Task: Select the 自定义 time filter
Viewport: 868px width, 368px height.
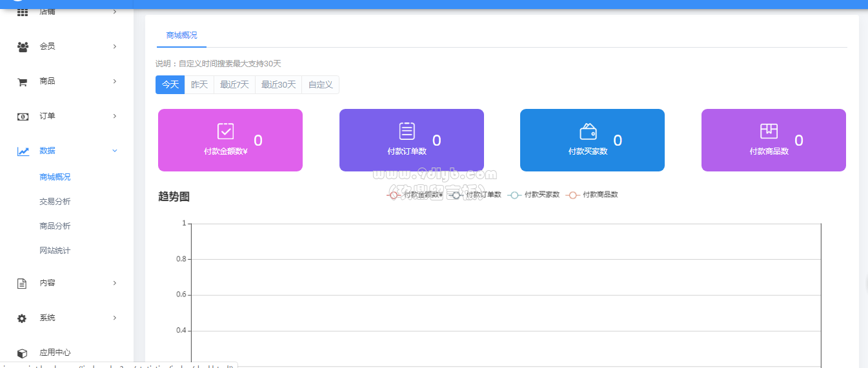Action: tap(321, 85)
